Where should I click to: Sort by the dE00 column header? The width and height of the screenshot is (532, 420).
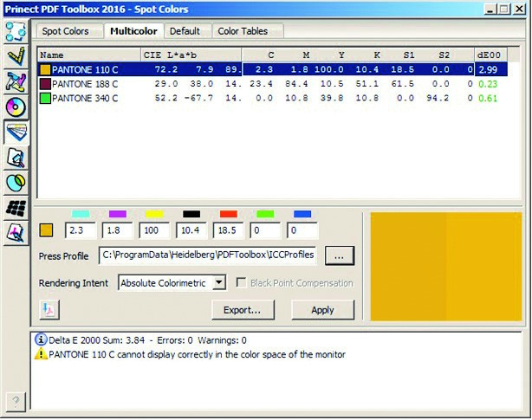(490, 55)
